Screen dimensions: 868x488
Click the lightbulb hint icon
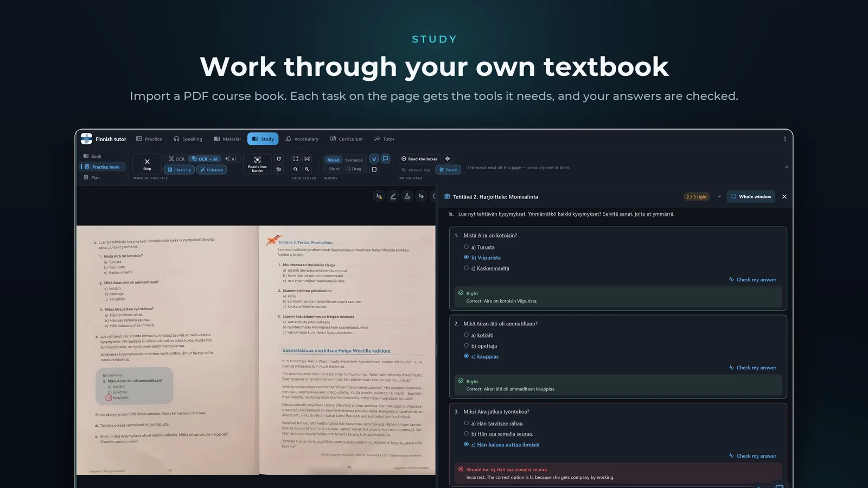tap(374, 159)
